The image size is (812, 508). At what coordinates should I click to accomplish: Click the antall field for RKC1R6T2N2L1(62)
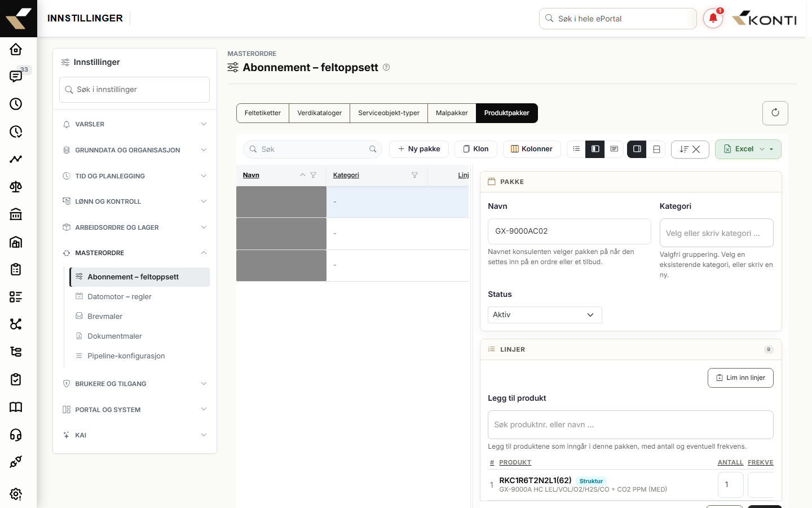[x=731, y=485]
